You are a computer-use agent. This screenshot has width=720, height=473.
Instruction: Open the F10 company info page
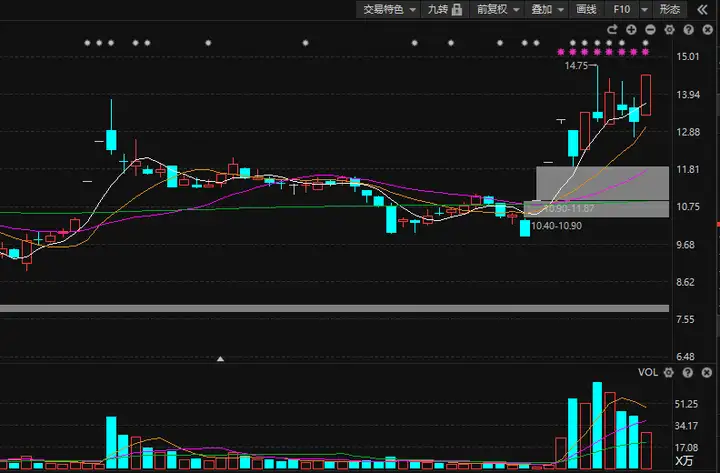coord(622,9)
